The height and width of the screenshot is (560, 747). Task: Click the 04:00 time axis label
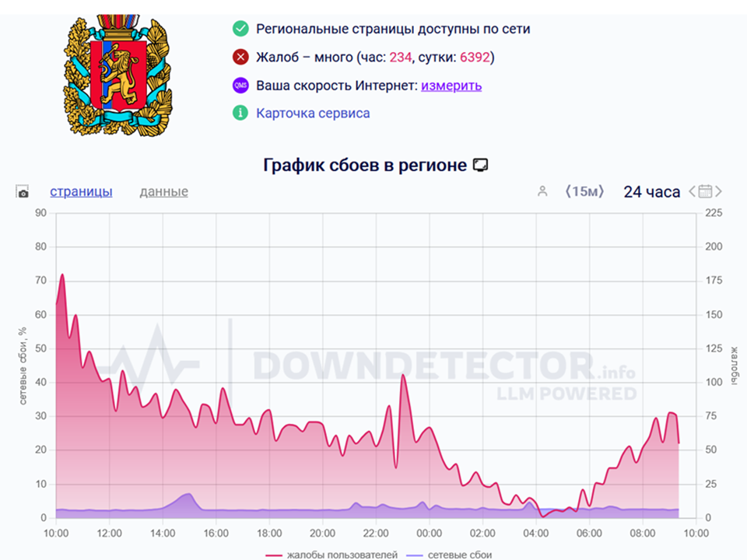coord(536,534)
